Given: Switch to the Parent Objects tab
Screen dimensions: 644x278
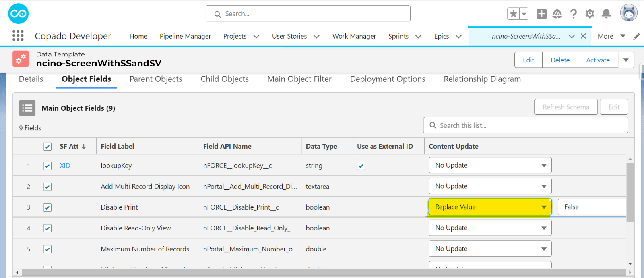Looking at the screenshot, I should point(156,79).
